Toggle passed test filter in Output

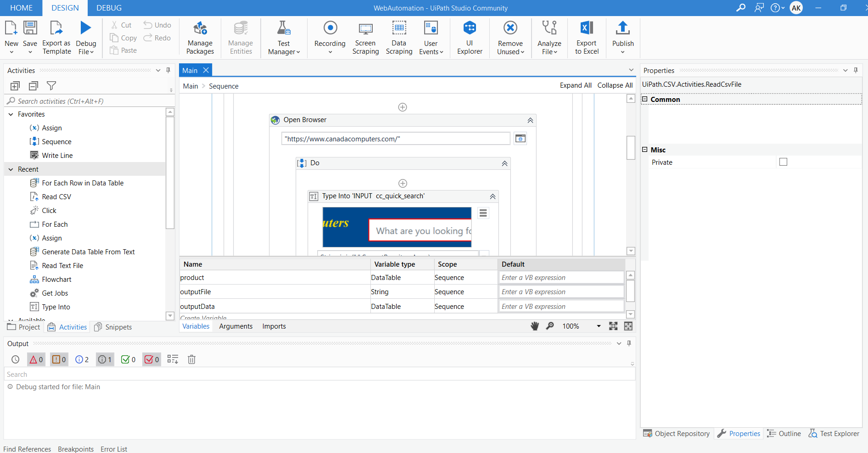129,359
